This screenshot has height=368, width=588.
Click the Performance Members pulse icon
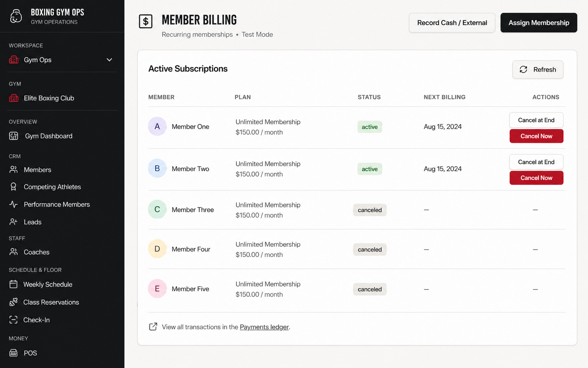point(14,204)
